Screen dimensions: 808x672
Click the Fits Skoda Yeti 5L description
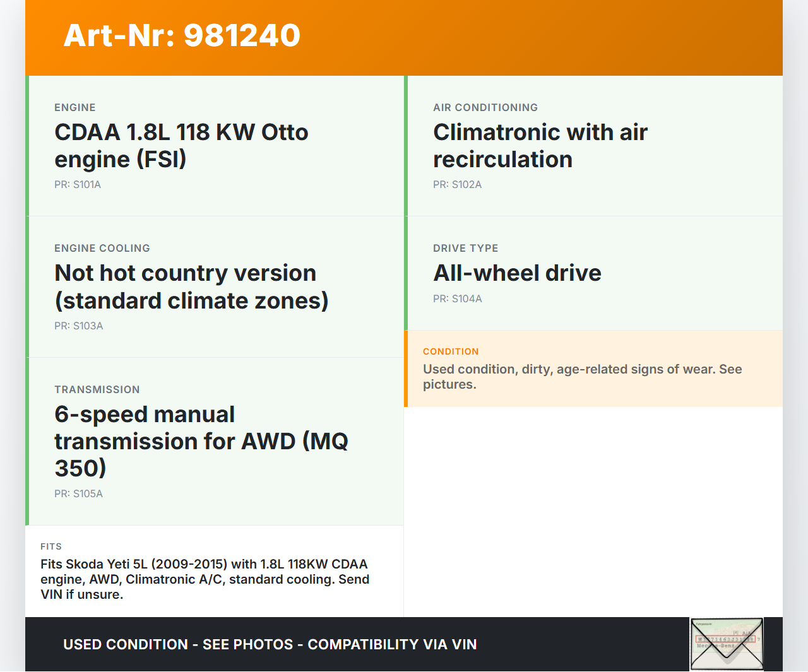205,579
